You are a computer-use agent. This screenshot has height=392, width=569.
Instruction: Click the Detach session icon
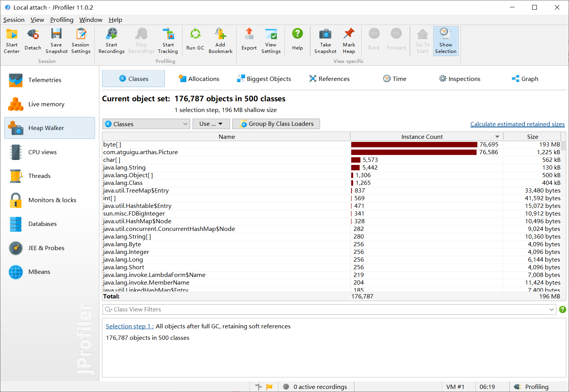coord(33,41)
